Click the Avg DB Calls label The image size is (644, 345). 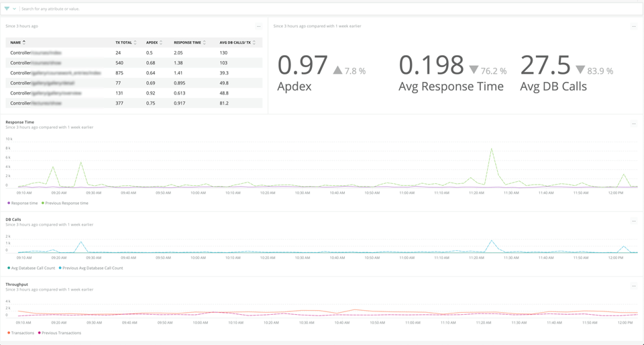[x=553, y=86]
